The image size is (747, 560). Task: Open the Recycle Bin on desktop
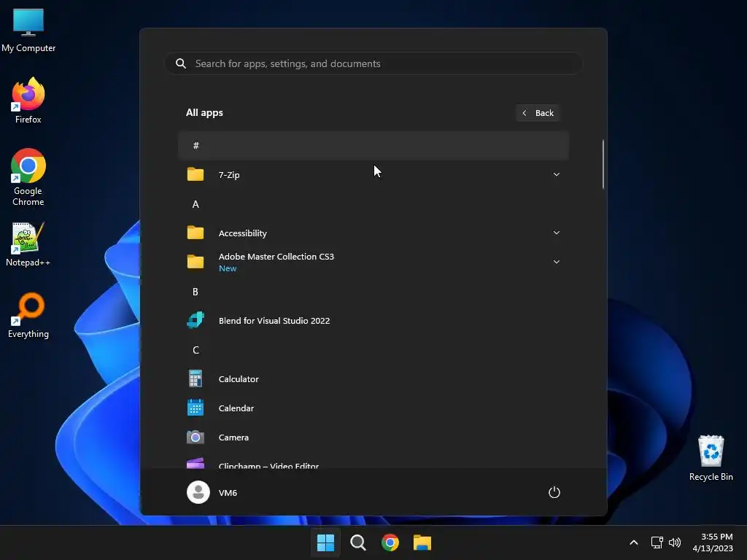pos(711,458)
